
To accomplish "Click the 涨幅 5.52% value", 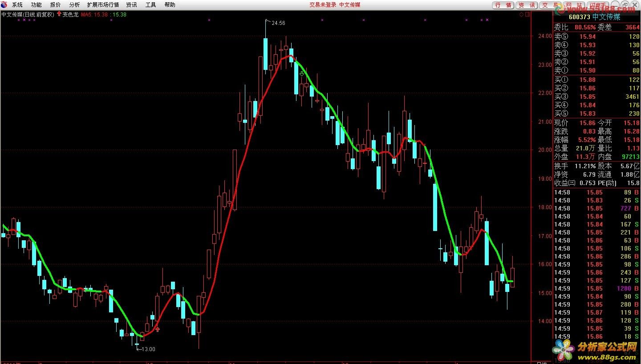I will pos(587,140).
